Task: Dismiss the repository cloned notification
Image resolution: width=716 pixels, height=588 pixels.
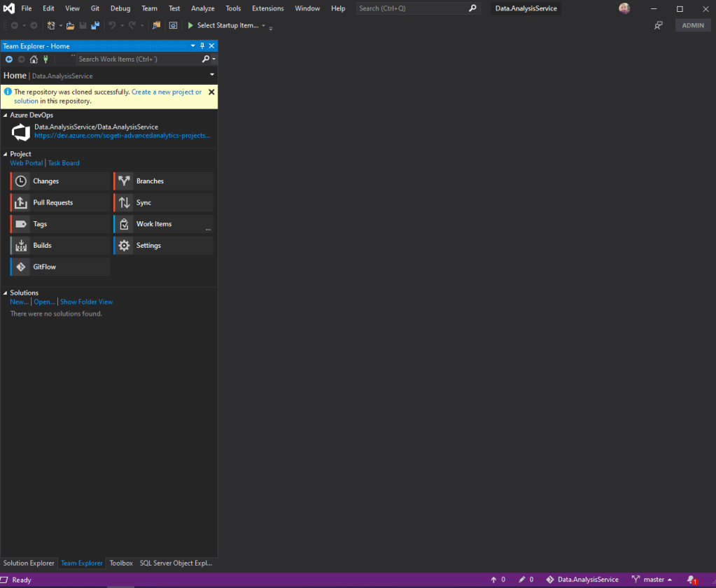Action: (211, 92)
